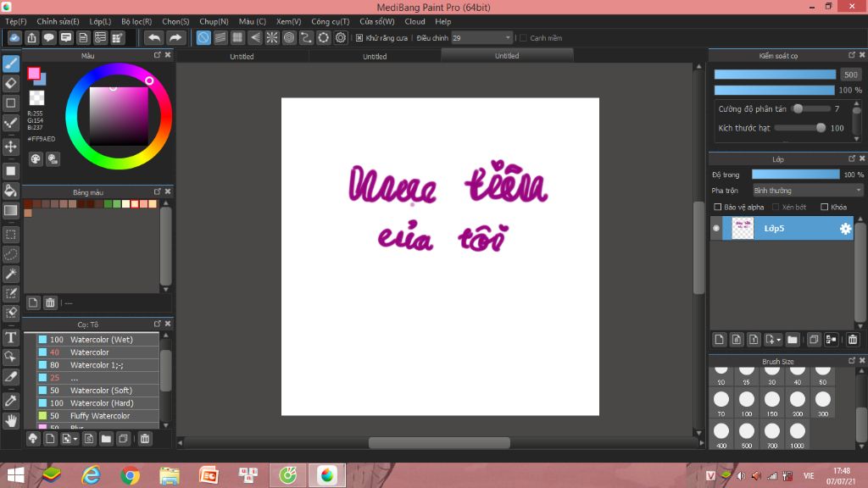Image resolution: width=868 pixels, height=488 pixels.
Task: Select the Gradient tool
Action: click(10, 210)
